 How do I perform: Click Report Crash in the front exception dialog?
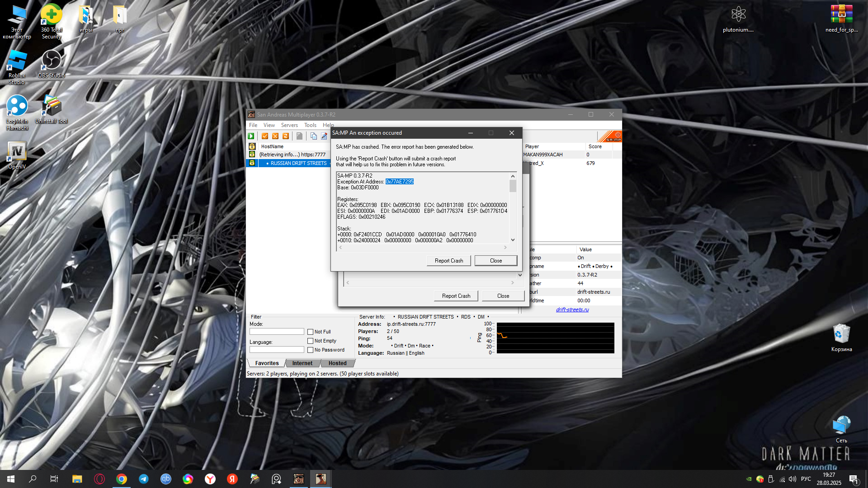[449, 261]
